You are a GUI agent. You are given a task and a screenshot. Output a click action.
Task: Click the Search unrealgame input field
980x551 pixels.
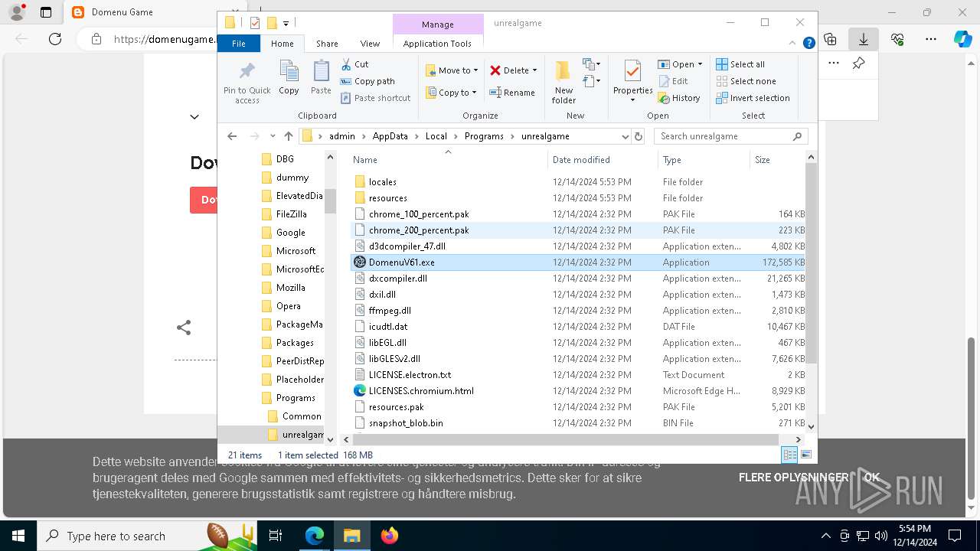point(724,136)
